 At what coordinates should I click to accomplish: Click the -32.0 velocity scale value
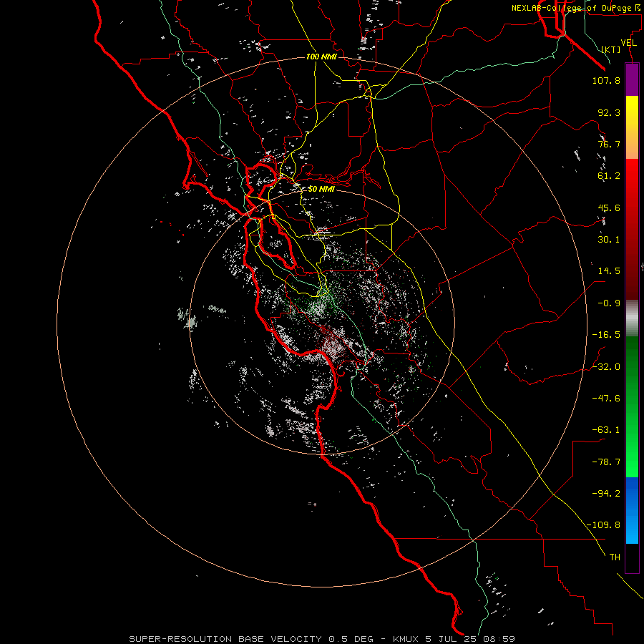[606, 367]
